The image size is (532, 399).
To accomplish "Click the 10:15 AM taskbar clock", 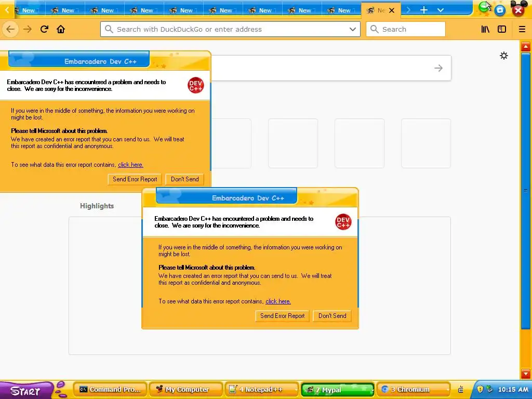I will [x=513, y=390].
